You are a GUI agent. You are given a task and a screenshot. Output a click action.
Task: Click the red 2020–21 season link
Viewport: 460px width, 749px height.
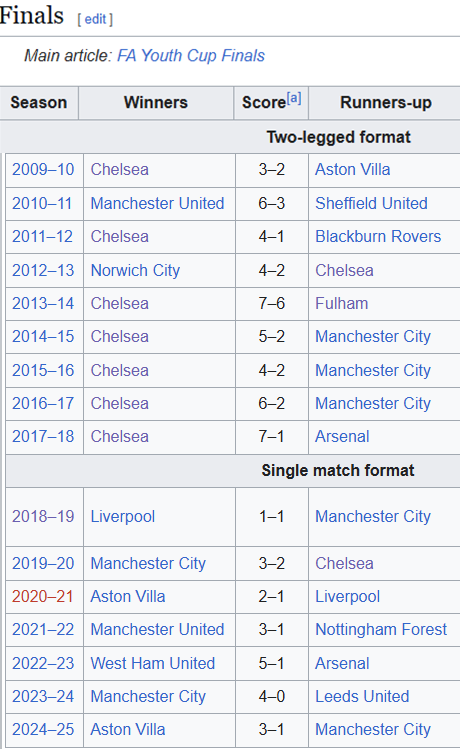click(x=43, y=596)
